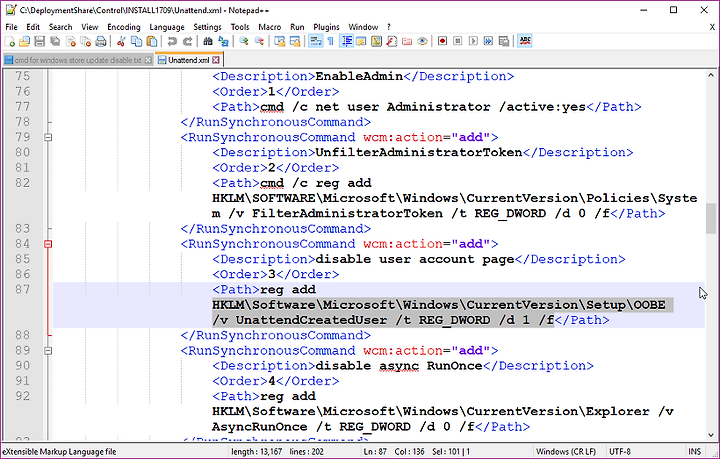720x459 pixels.
Task: Print the document using the printer icon
Action: [x=101, y=42]
